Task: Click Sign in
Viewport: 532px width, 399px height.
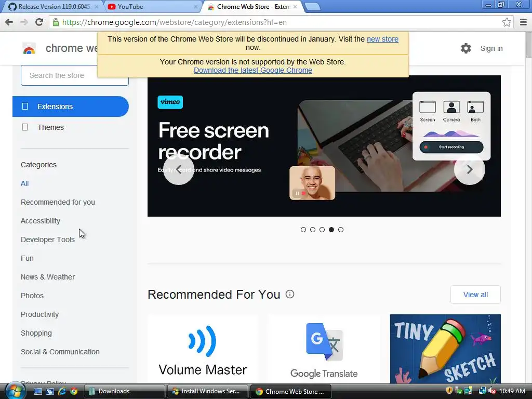Action: click(x=491, y=48)
